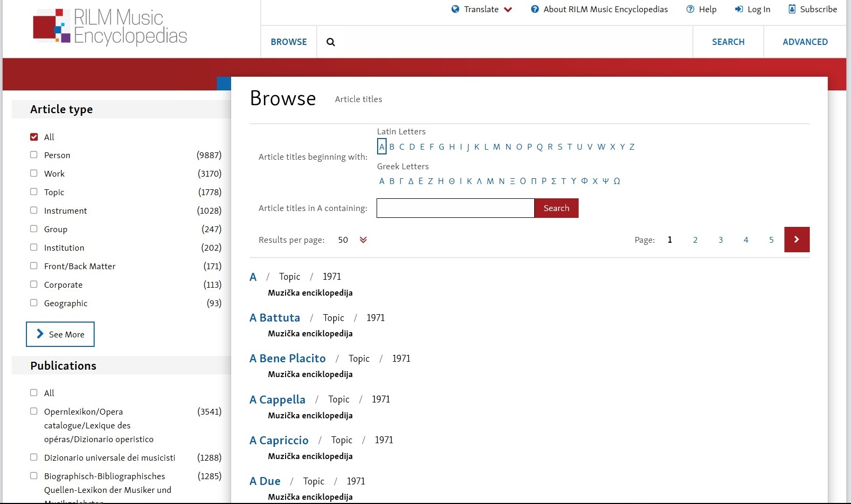Enable the Instrument article type filter

(34, 210)
